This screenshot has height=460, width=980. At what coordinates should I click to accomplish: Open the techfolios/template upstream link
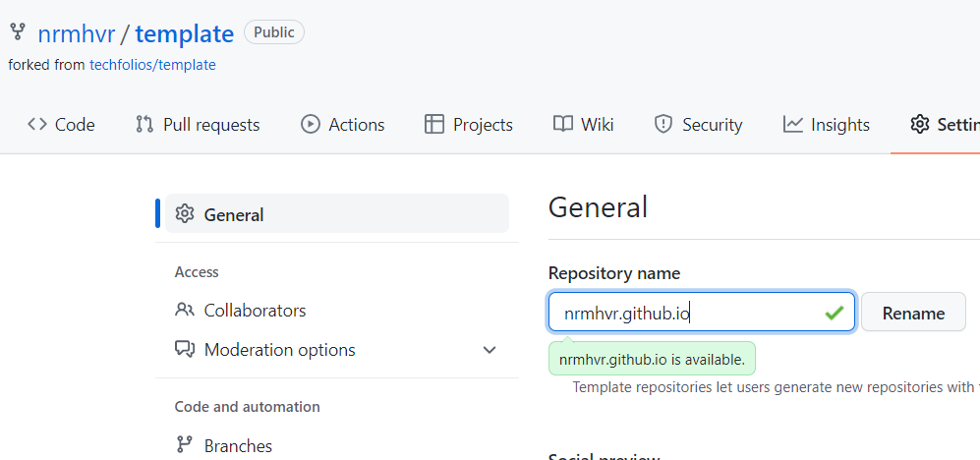152,64
